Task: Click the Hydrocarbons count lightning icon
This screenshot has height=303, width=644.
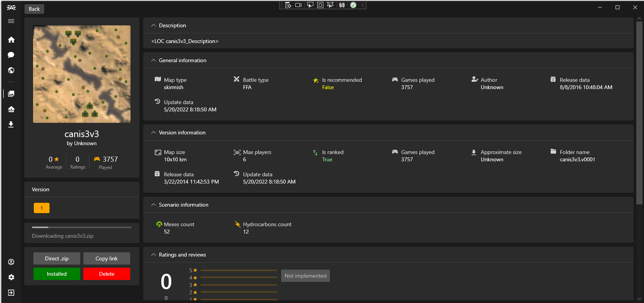Action: click(x=238, y=224)
